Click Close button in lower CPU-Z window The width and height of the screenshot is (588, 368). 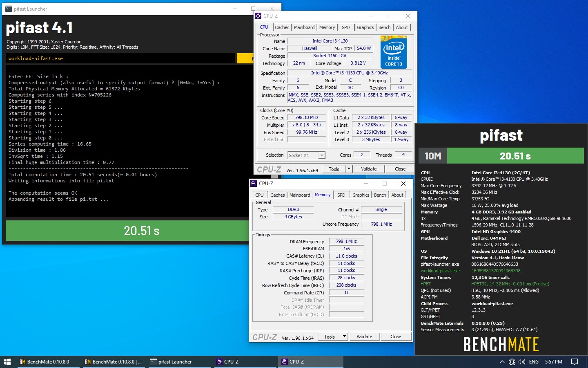tap(396, 337)
